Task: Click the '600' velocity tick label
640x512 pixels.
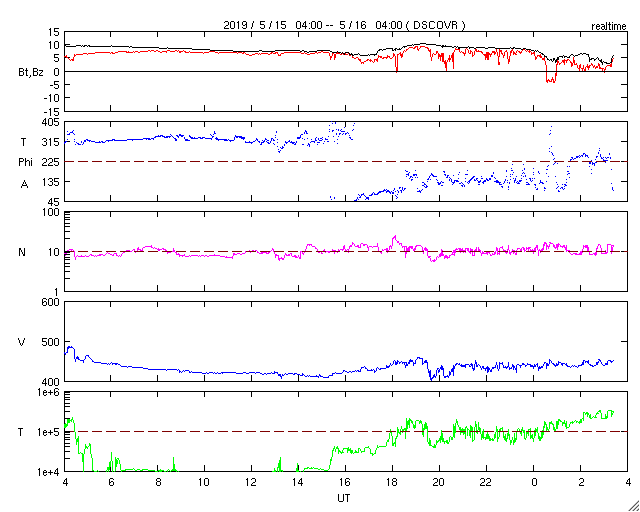Action: pyautogui.click(x=51, y=302)
